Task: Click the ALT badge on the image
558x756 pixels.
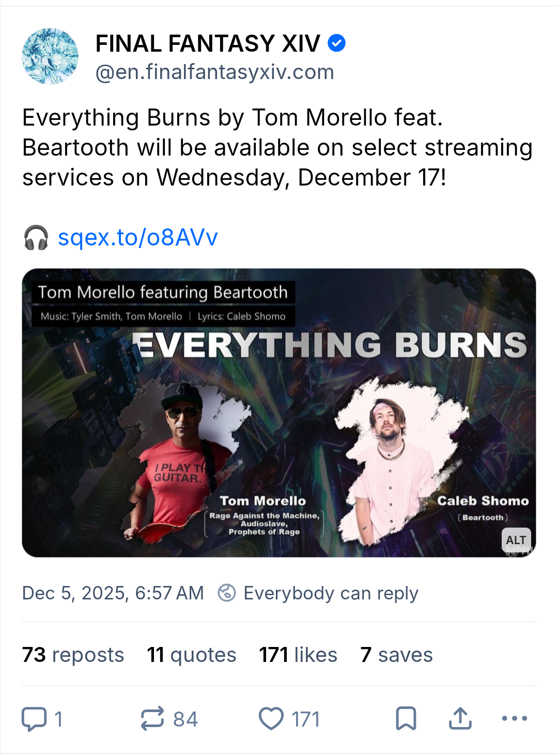Action: tap(516, 540)
